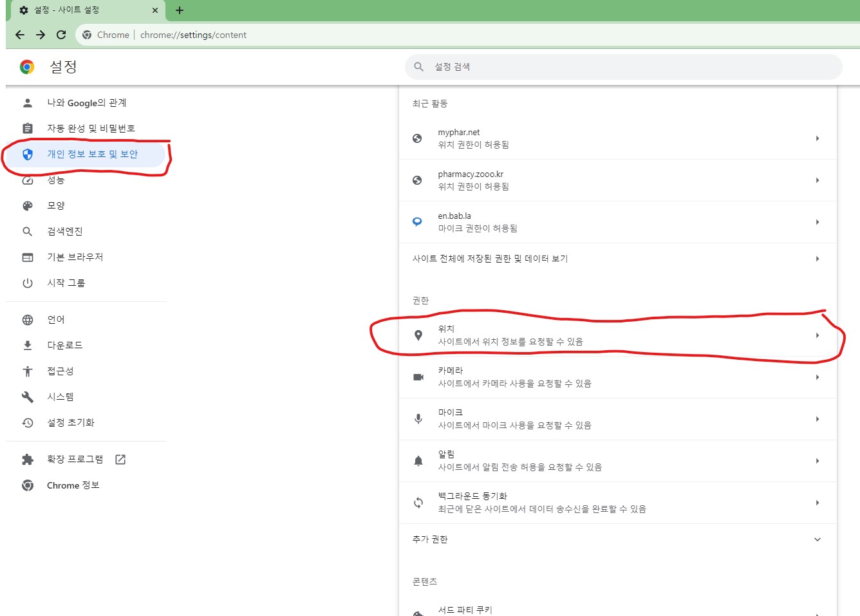This screenshot has width=860, height=616.
Task: Click the sync icon for 백그라운드 동기화
Action: point(418,503)
